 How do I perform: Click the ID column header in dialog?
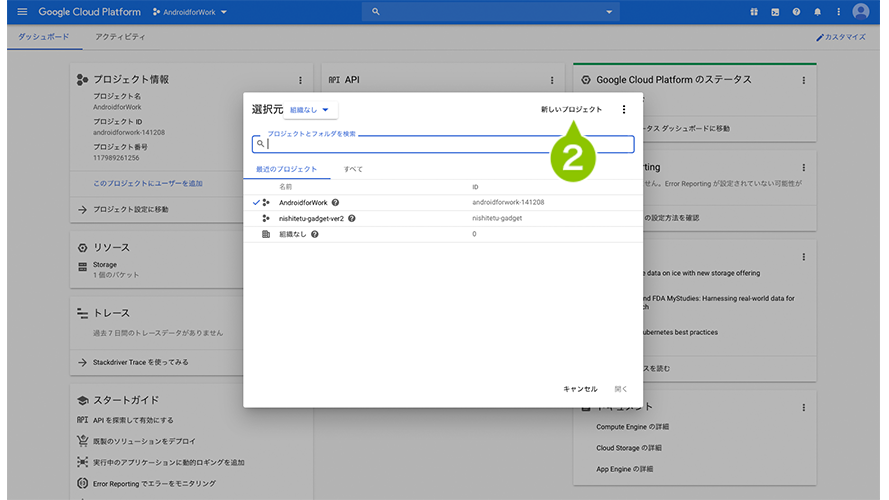pos(475,187)
